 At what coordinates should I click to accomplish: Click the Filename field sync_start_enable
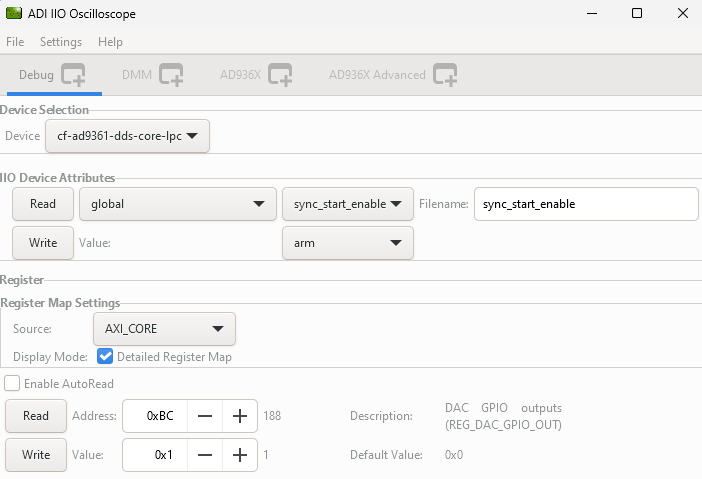(x=586, y=204)
